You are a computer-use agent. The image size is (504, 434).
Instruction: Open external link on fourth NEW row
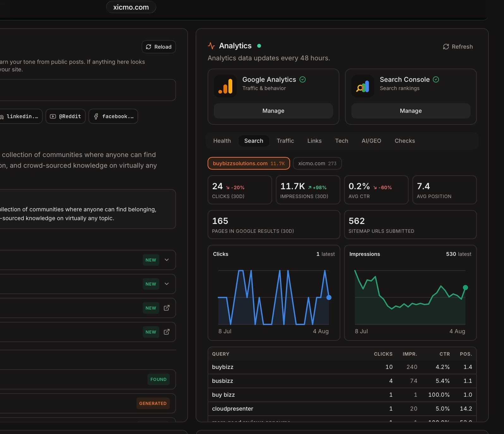click(x=167, y=332)
